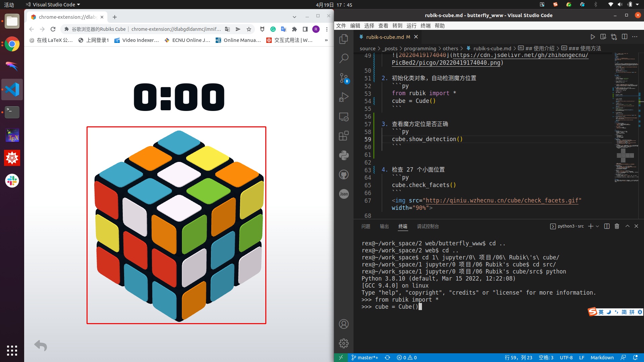Switch to the 输出 panel tab
The width and height of the screenshot is (644, 362).
pyautogui.click(x=384, y=226)
